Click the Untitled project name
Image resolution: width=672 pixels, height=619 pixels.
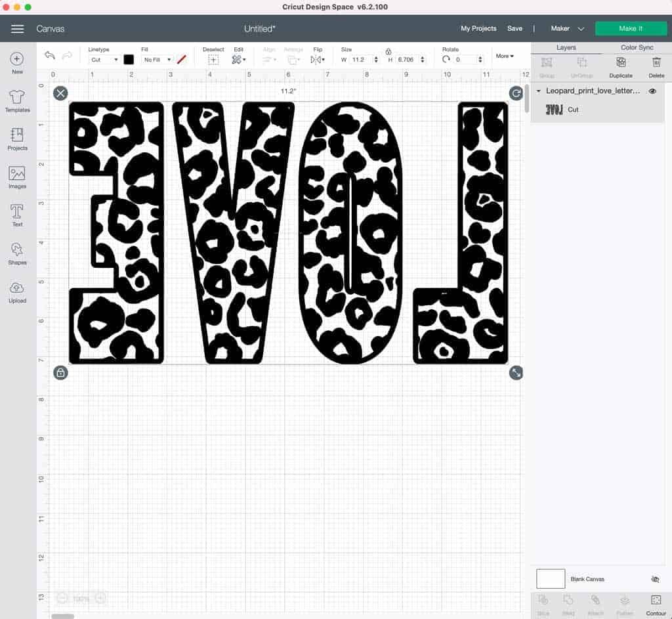tap(260, 29)
